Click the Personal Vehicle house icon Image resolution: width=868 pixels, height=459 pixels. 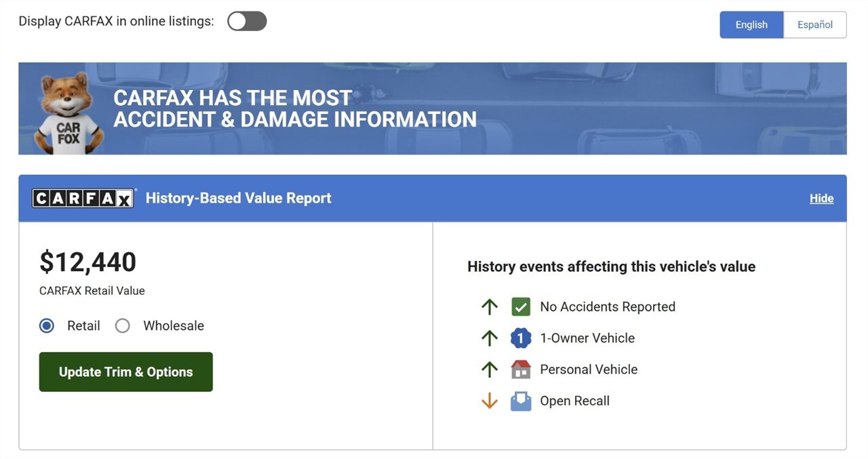click(521, 370)
